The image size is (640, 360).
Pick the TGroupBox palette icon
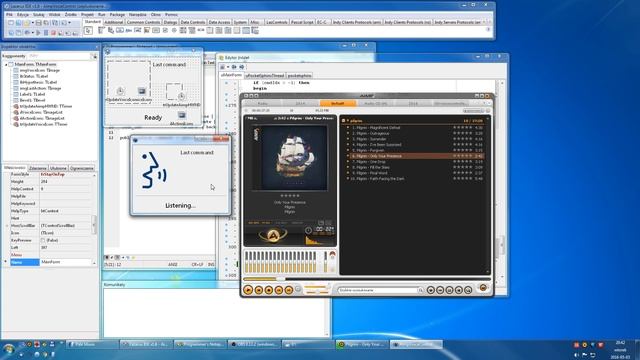click(x=210, y=31)
